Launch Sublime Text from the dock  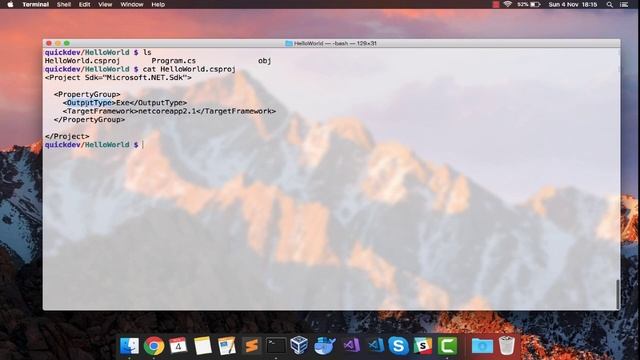[x=251, y=346]
